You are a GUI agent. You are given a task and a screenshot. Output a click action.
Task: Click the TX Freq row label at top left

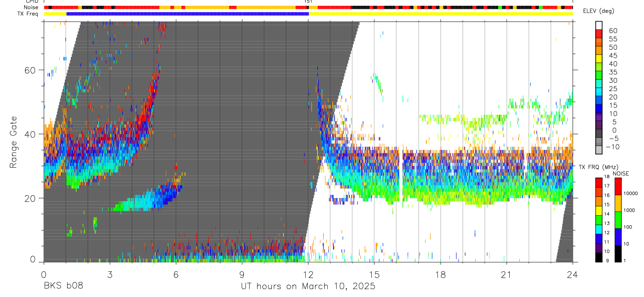[28, 14]
